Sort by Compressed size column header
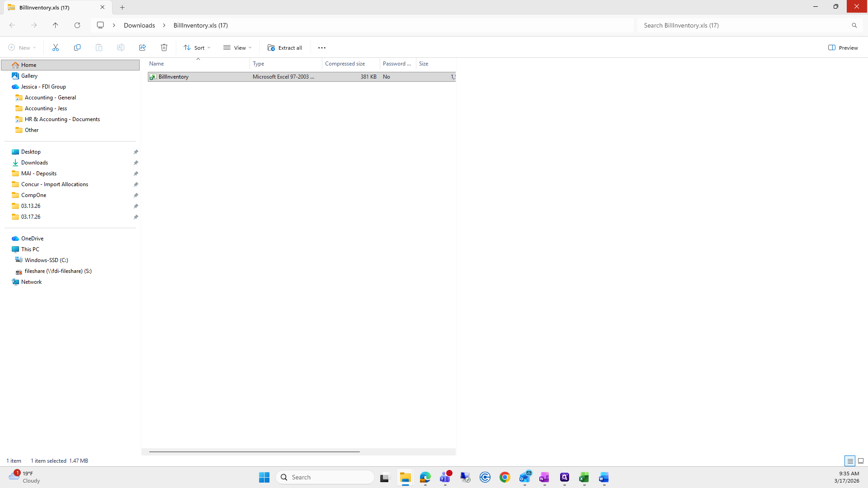 (345, 64)
